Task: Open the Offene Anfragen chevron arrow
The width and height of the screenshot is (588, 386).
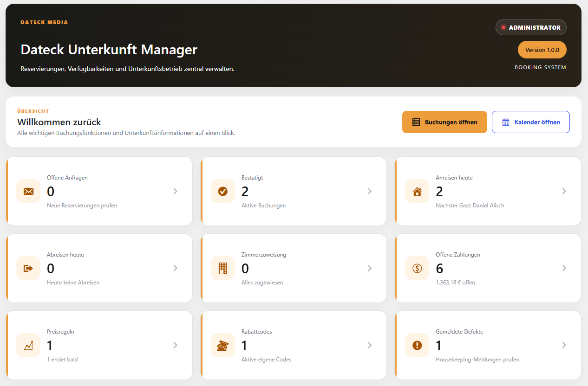Action: 176,191
